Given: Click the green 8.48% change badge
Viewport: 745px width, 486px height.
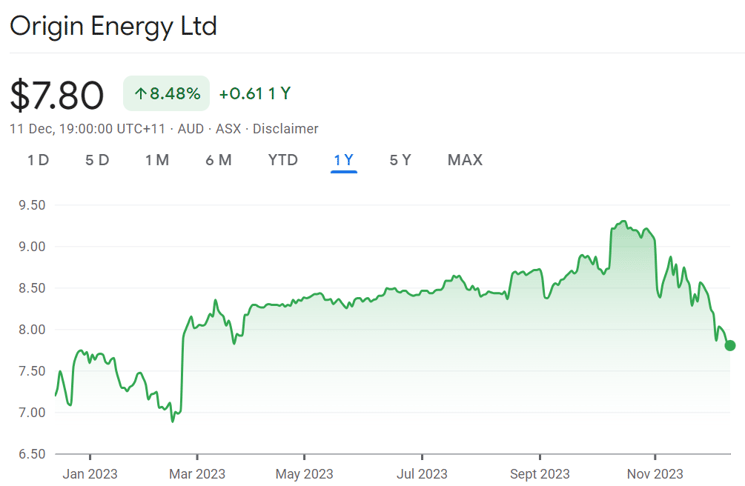Looking at the screenshot, I should coord(166,94).
